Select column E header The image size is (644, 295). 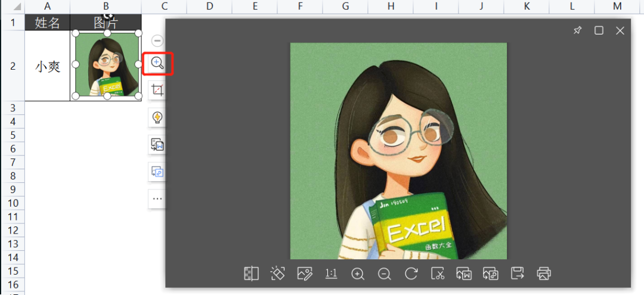coord(255,6)
